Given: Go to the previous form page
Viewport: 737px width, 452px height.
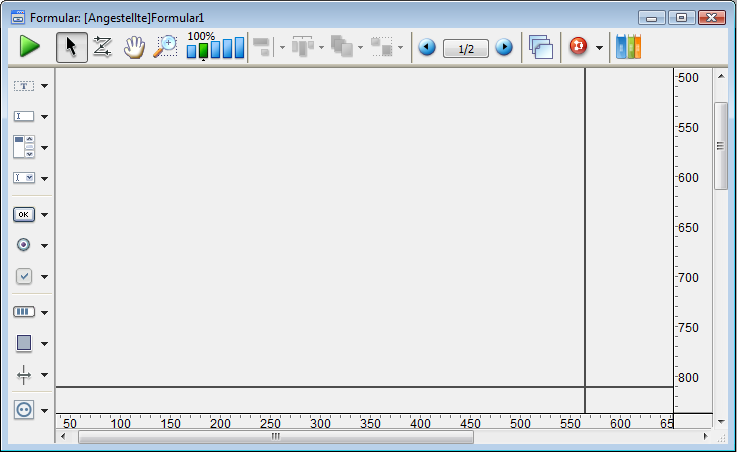Looking at the screenshot, I should pyautogui.click(x=427, y=47).
